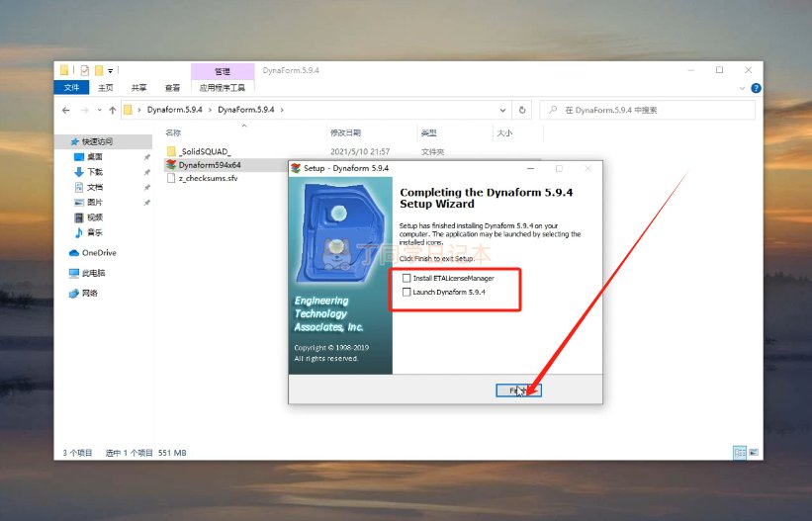This screenshot has height=521, width=812.
Task: Unpin 图片 using its pin icon
Action: tap(147, 203)
